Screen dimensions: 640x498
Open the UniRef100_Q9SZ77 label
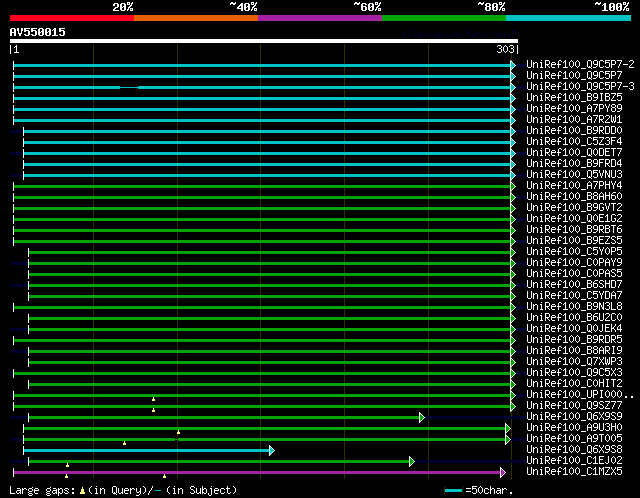(574, 406)
